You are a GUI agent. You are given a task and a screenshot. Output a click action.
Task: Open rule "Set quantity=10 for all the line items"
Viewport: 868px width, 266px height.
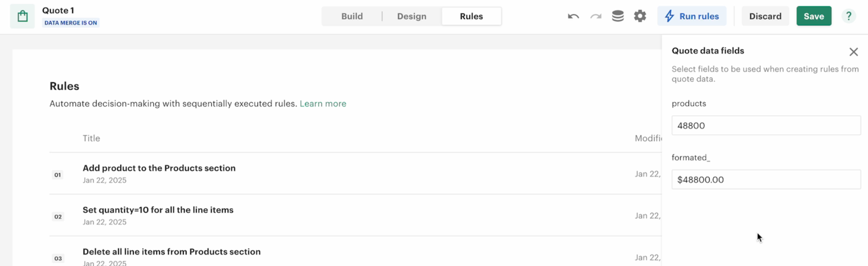click(x=158, y=210)
